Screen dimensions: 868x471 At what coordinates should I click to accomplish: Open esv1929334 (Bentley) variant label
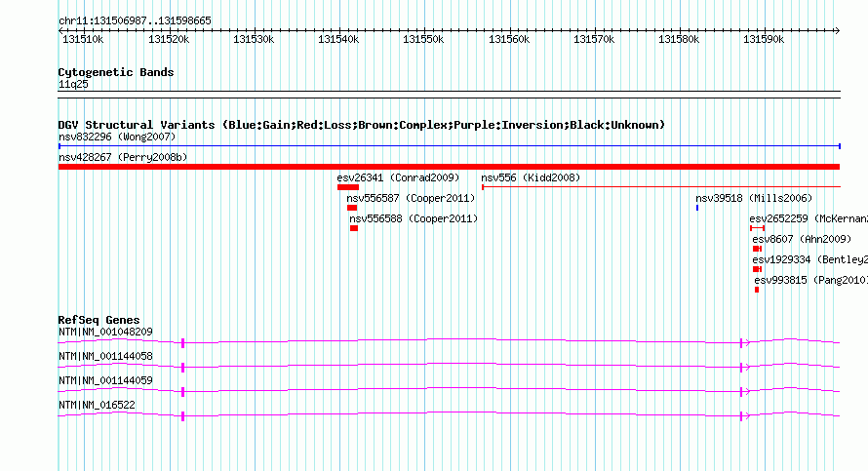[x=809, y=259]
